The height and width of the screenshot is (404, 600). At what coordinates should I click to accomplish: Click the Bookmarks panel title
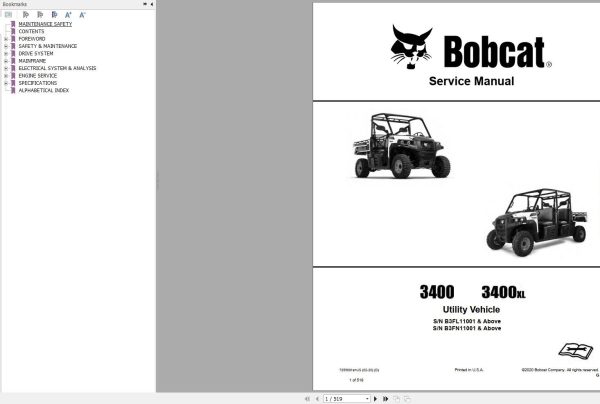[15, 4]
